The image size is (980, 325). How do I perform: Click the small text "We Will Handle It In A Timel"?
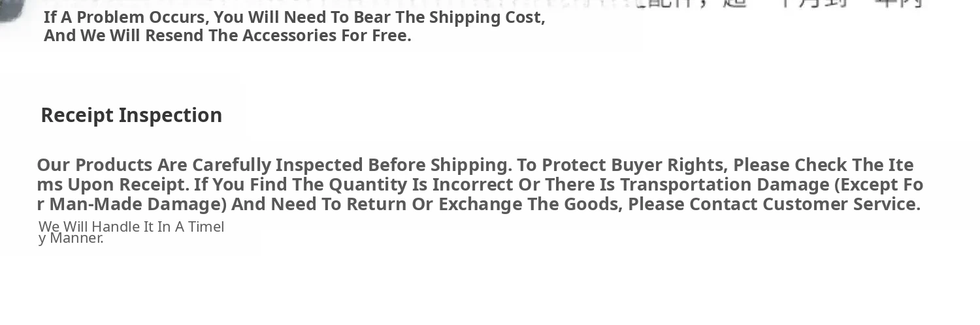pyautogui.click(x=131, y=226)
